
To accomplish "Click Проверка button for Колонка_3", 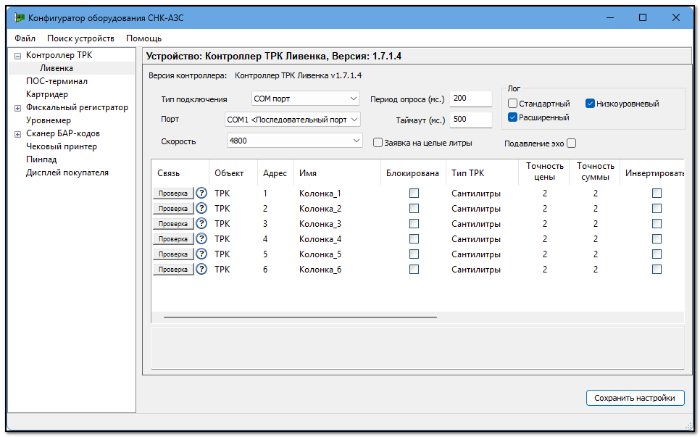I will [x=173, y=224].
